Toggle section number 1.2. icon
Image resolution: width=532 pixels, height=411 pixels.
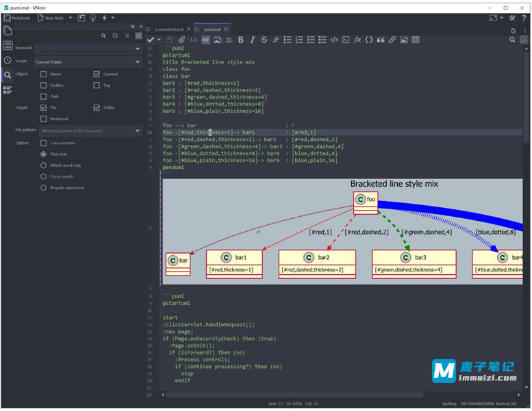point(193,40)
